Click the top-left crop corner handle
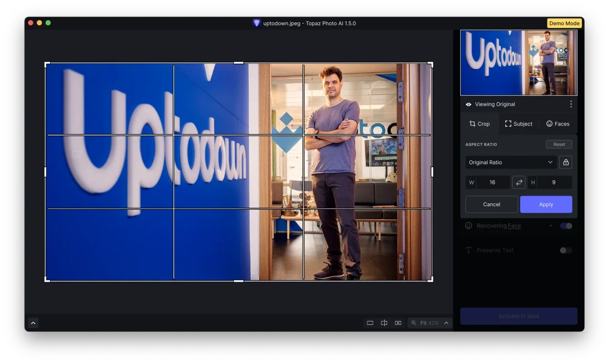This screenshot has width=609, height=364. [x=47, y=65]
